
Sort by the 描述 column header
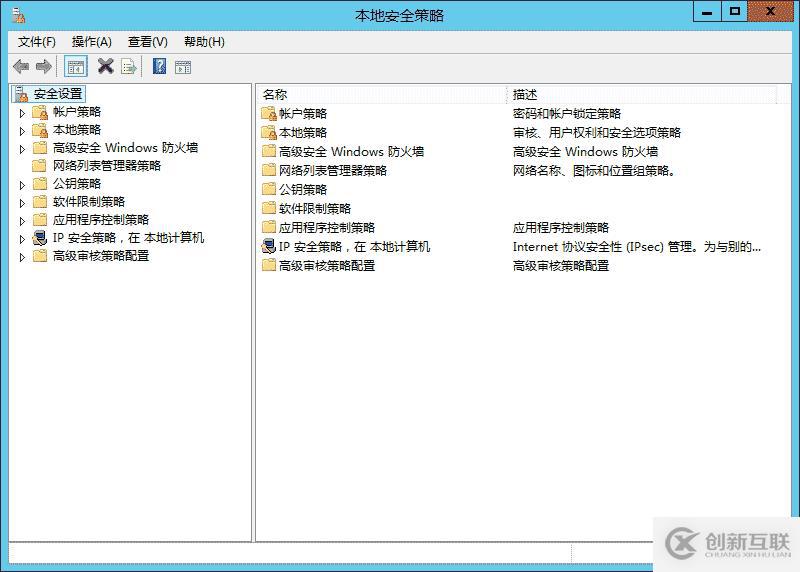coord(643,94)
